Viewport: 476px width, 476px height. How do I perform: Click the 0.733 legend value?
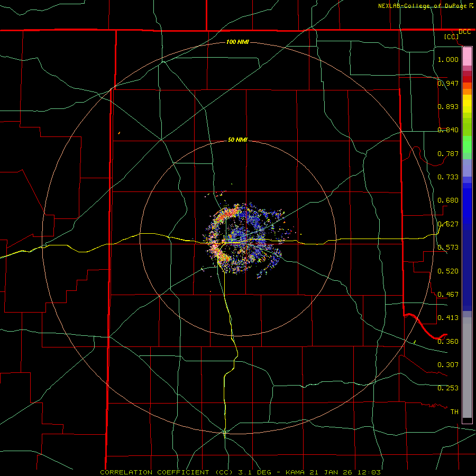[448, 177]
